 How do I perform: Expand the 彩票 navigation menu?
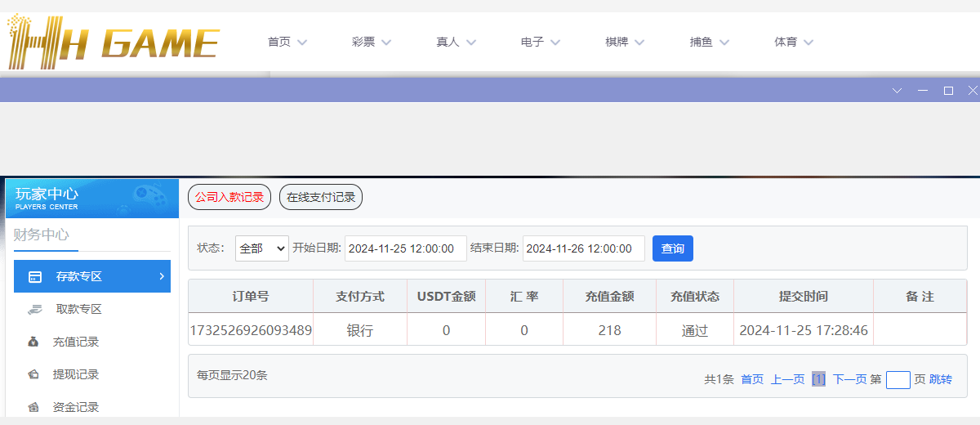(372, 42)
